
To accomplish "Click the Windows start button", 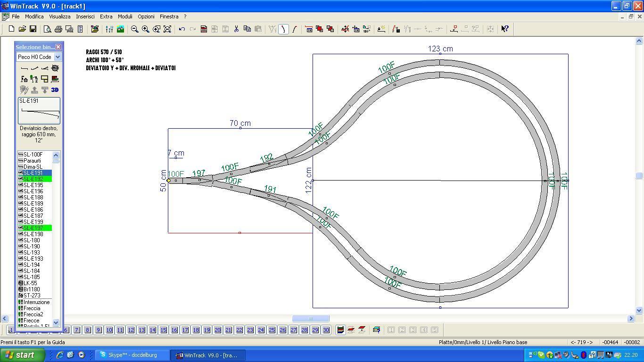I will 22,355.
